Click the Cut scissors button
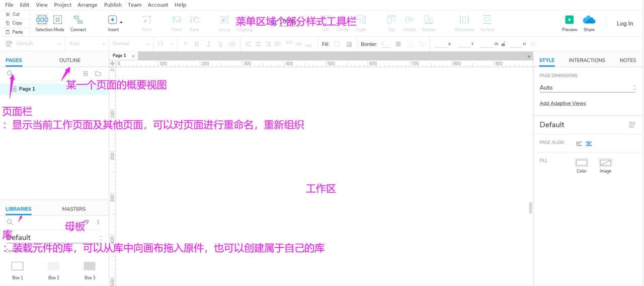Screen dimensions: 644x286 pos(13,15)
